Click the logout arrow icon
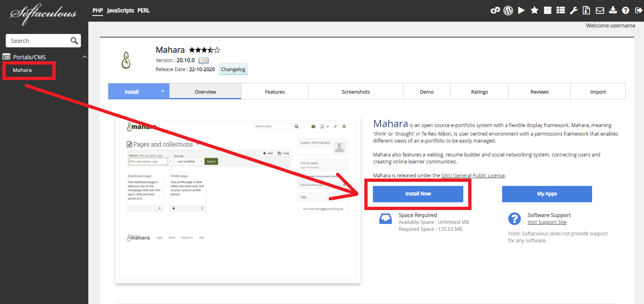This screenshot has height=304, width=644. 638,11
